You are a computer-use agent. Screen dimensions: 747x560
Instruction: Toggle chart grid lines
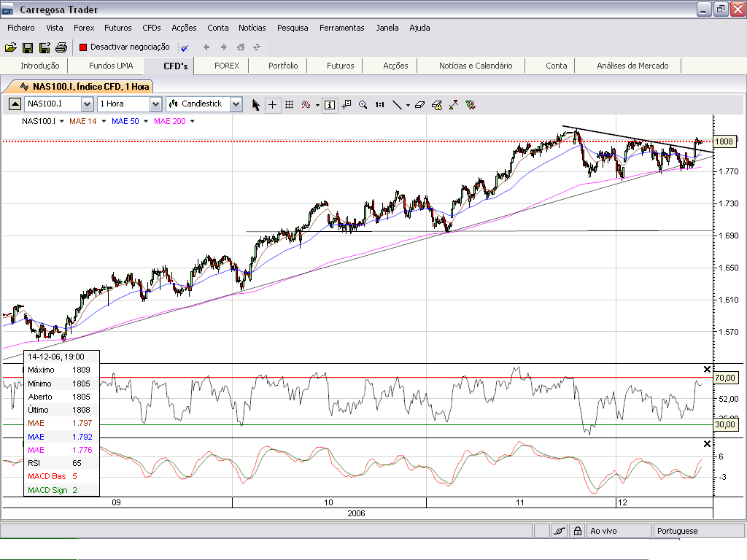click(x=289, y=104)
